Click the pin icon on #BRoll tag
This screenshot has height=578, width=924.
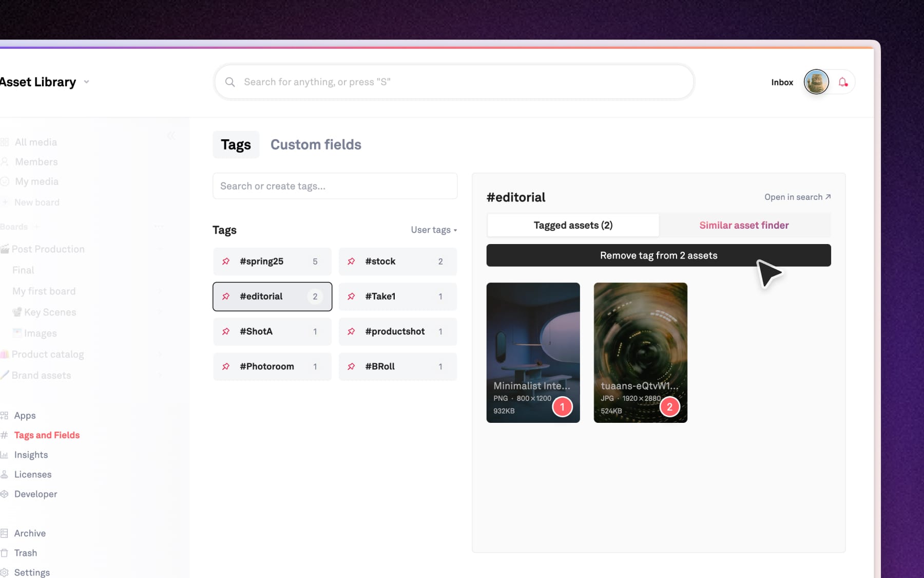click(351, 366)
